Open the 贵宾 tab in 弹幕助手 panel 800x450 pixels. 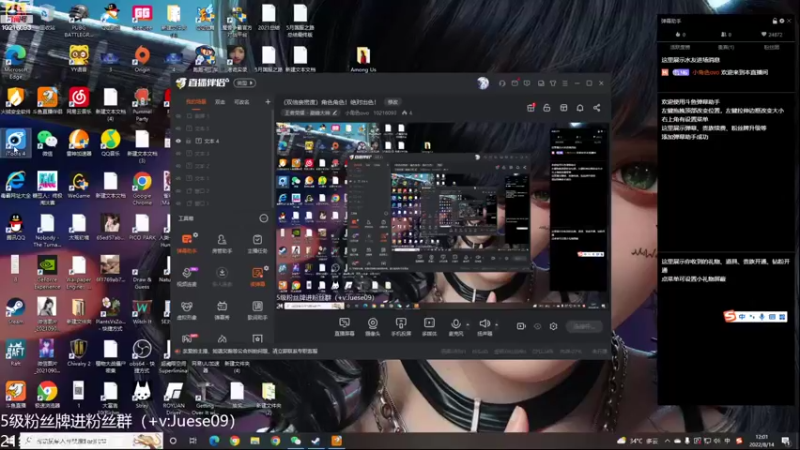(x=726, y=47)
